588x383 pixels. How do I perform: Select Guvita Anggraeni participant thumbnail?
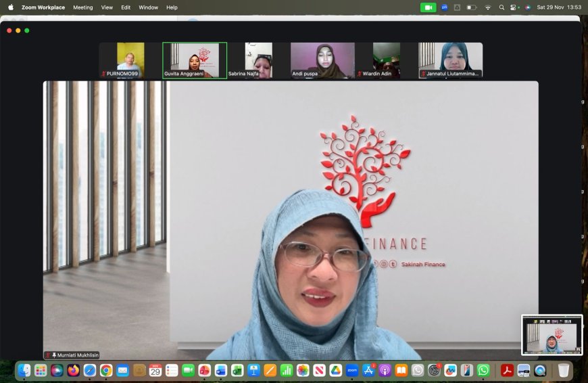click(x=195, y=60)
